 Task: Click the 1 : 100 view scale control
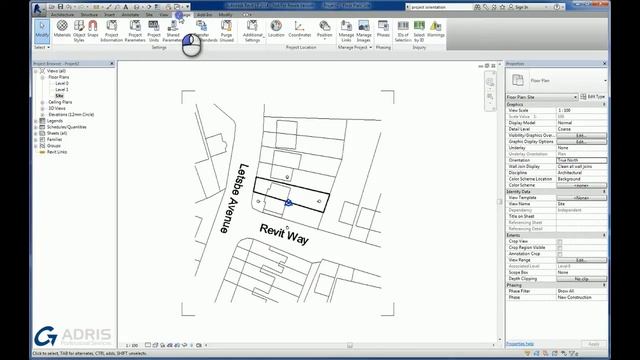coord(131,345)
